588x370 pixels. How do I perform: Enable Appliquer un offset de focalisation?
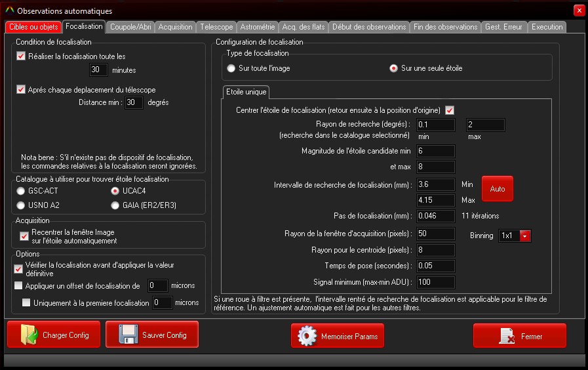tap(18, 285)
